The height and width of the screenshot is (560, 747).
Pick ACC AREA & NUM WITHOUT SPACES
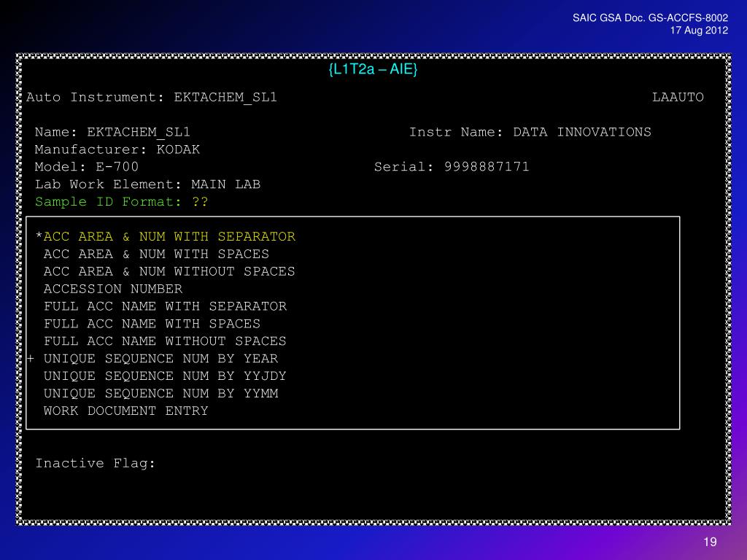pos(169,271)
